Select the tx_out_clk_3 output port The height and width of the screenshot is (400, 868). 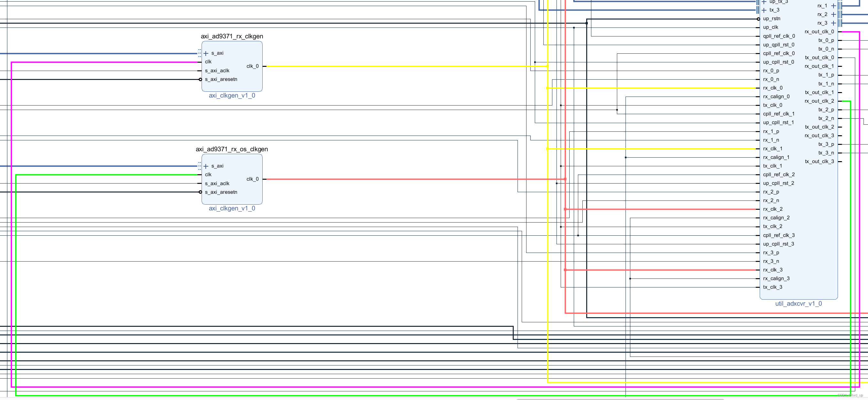pyautogui.click(x=819, y=161)
